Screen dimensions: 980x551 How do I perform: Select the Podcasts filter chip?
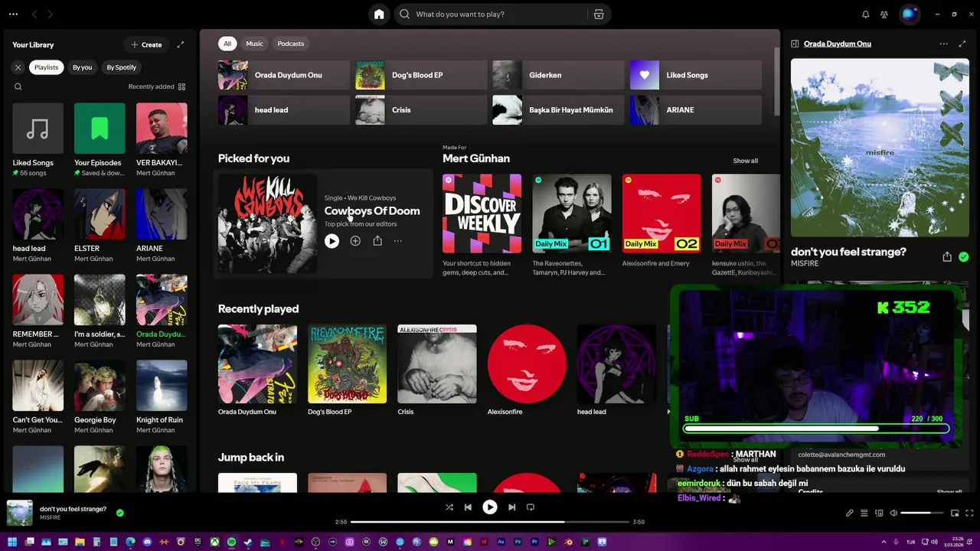(x=291, y=44)
